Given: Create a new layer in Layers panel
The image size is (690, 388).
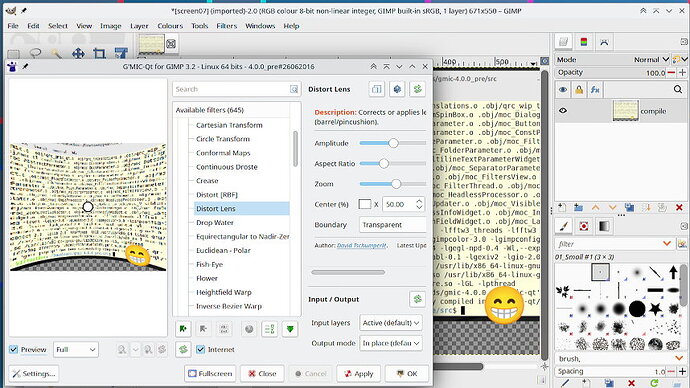Looking at the screenshot, I should pos(562,207).
